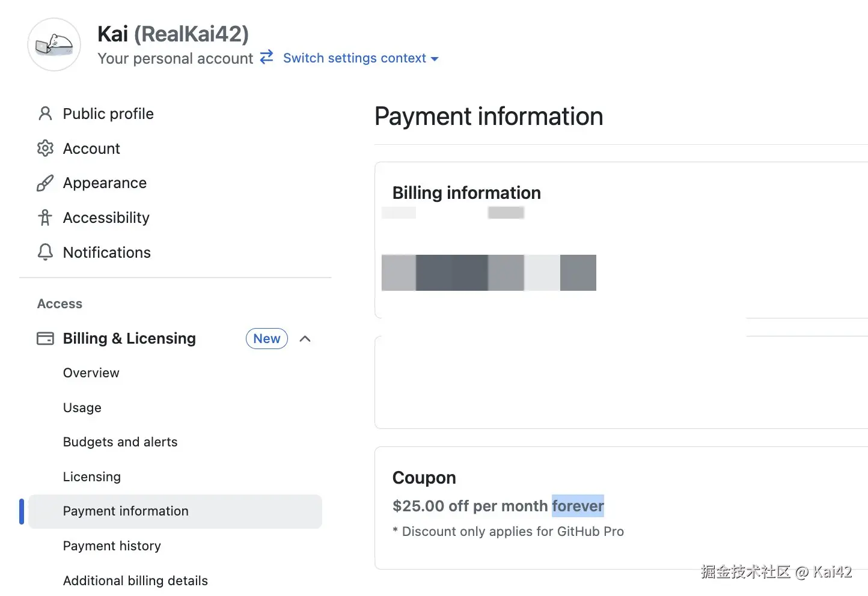The image size is (868, 596).
Task: Click the Billing & Licensing credit card icon
Action: pos(45,339)
